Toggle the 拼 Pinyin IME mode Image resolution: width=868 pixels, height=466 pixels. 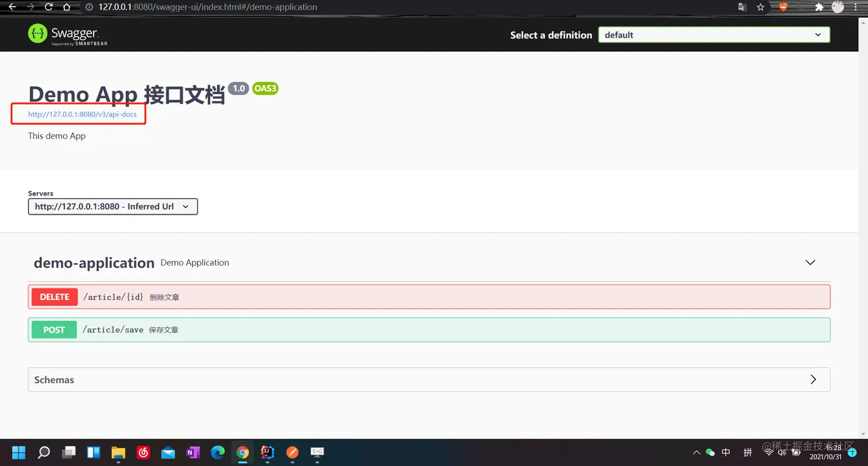748,452
